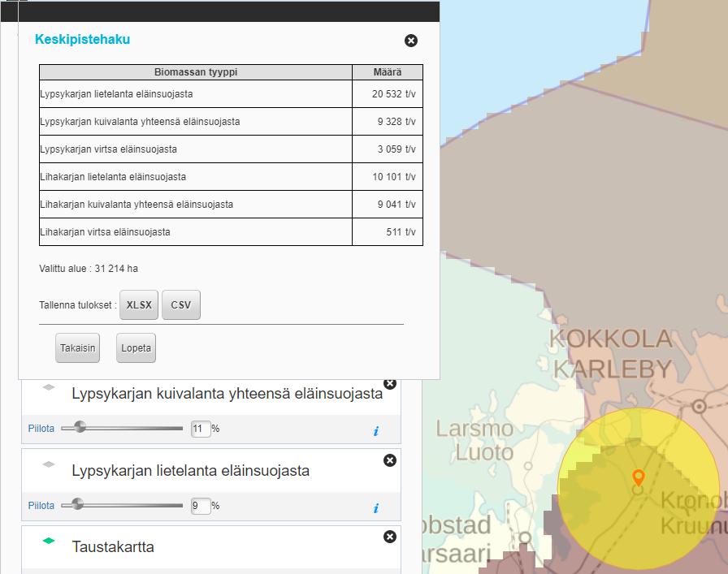Click the 9 328 t/v value
This screenshot has width=728, height=574.
(x=396, y=122)
